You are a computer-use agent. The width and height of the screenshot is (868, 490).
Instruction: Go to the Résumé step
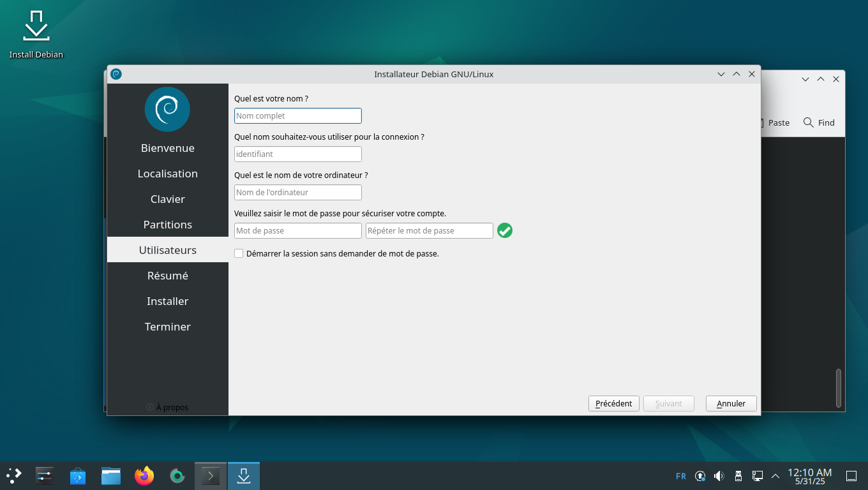[168, 276]
